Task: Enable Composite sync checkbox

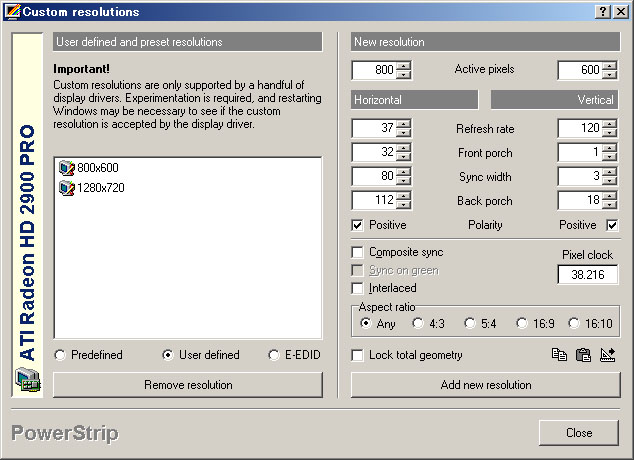Action: click(x=357, y=252)
